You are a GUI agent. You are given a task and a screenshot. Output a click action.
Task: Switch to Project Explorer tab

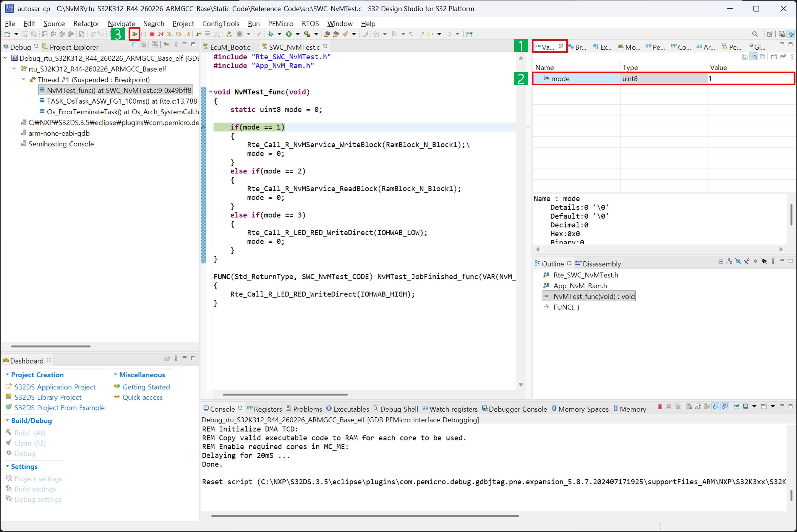(71, 47)
